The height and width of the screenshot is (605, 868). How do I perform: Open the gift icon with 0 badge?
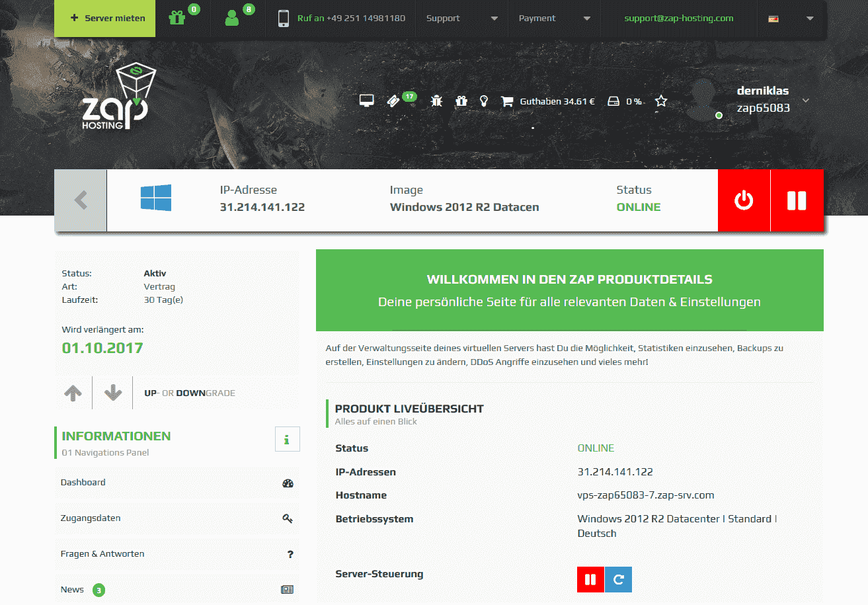point(177,18)
